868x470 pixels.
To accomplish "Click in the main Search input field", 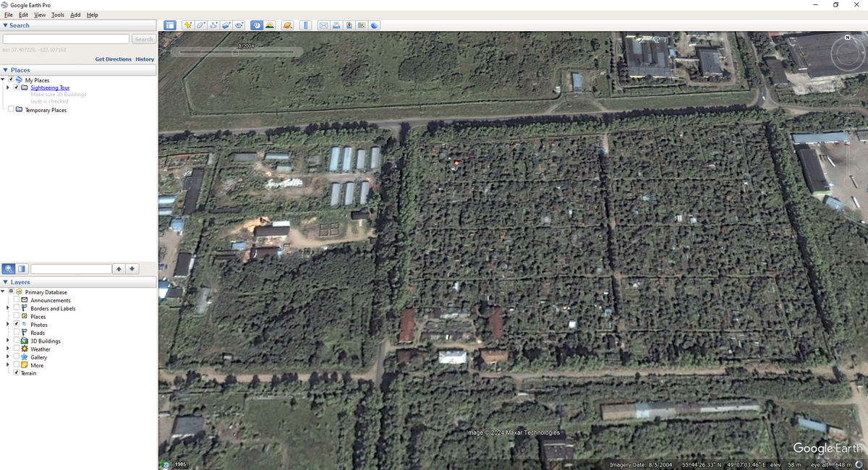I will tap(66, 39).
